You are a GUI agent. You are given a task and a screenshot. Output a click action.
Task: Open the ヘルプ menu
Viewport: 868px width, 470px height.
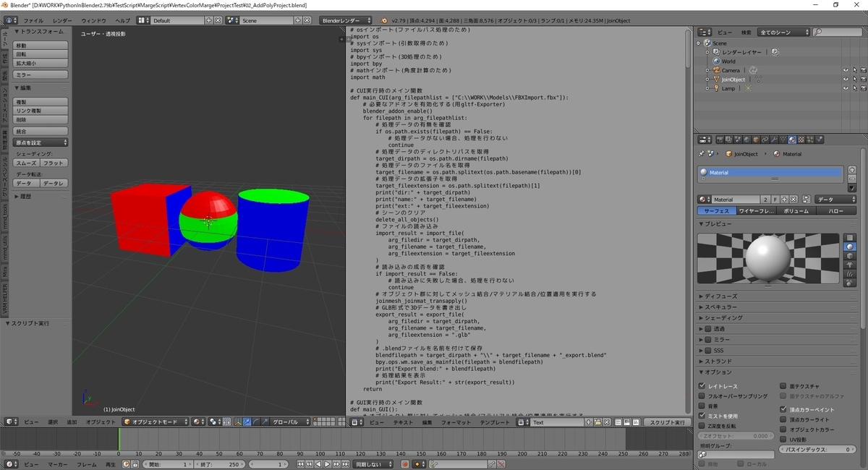click(x=123, y=20)
